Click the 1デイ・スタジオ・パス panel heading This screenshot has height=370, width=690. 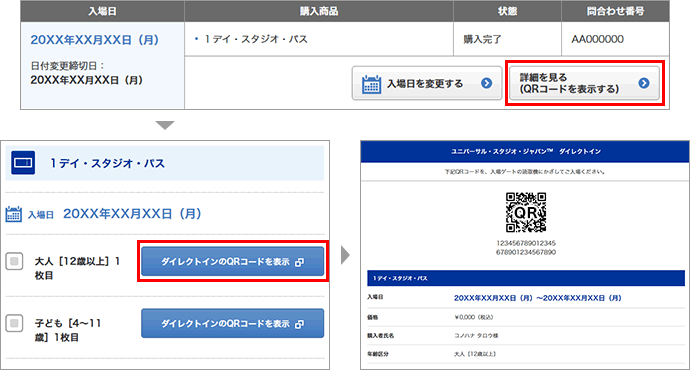(x=107, y=163)
